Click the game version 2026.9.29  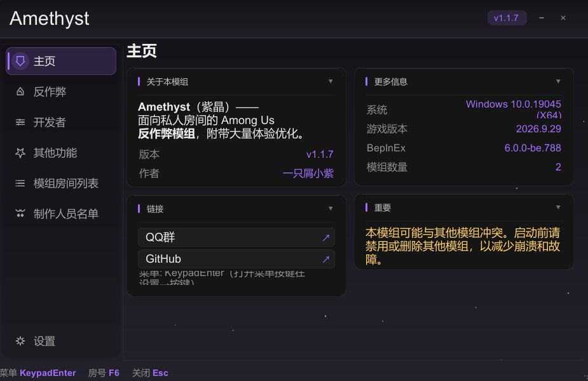[x=538, y=128]
